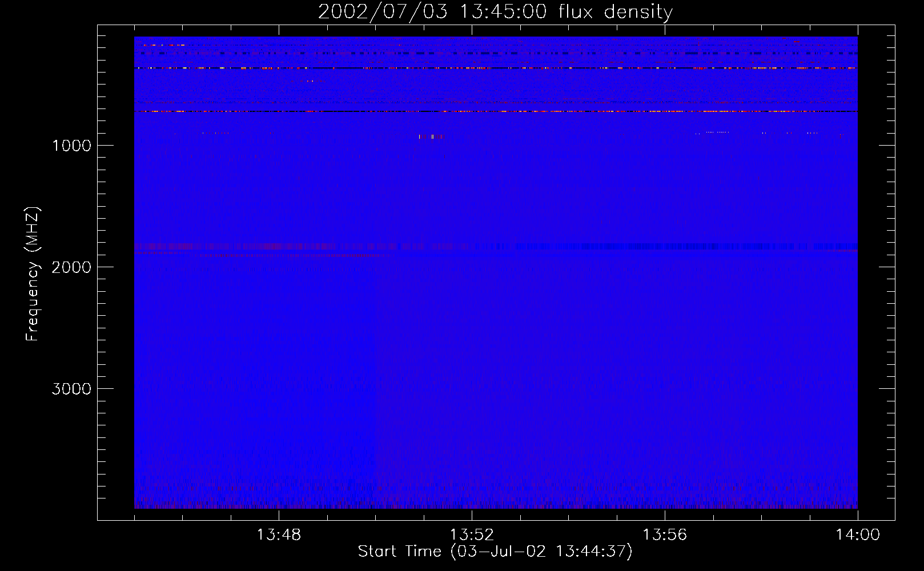Click the 13:56 time tick label
The height and width of the screenshot is (571, 924).
665,535
